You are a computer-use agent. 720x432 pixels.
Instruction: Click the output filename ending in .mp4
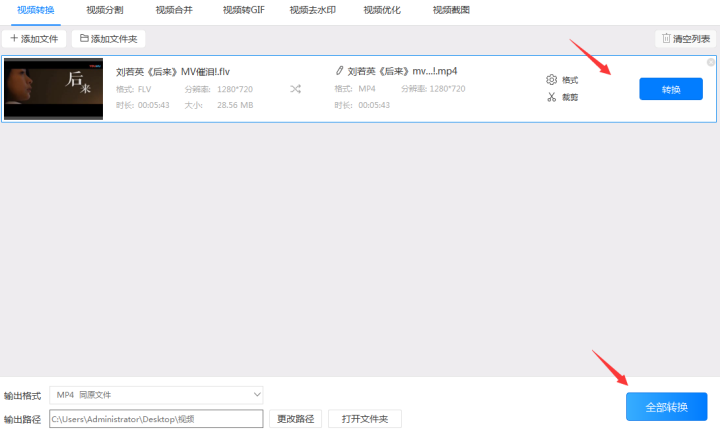(402, 71)
